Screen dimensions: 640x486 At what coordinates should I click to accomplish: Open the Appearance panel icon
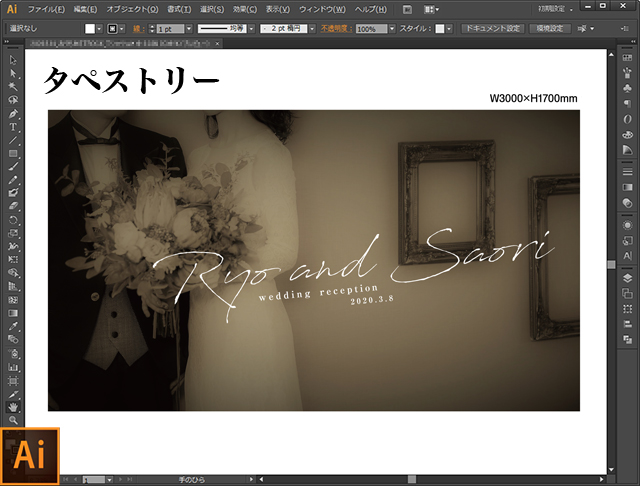627,225
